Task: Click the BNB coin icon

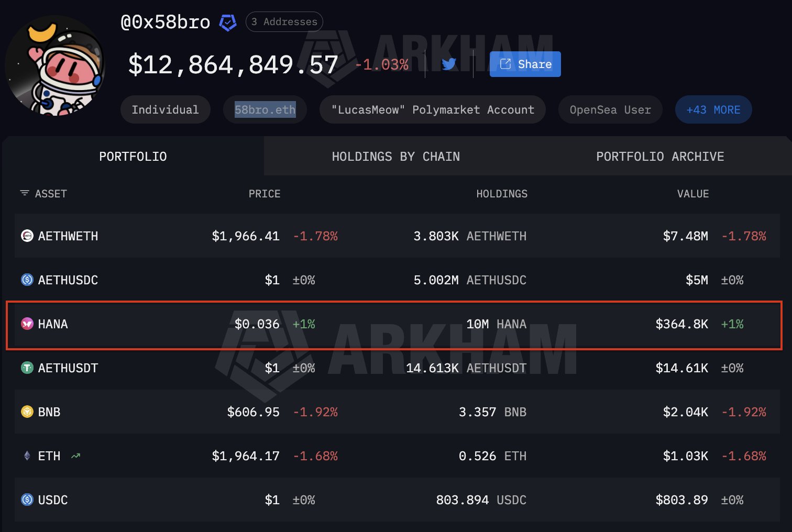Action: (x=27, y=412)
